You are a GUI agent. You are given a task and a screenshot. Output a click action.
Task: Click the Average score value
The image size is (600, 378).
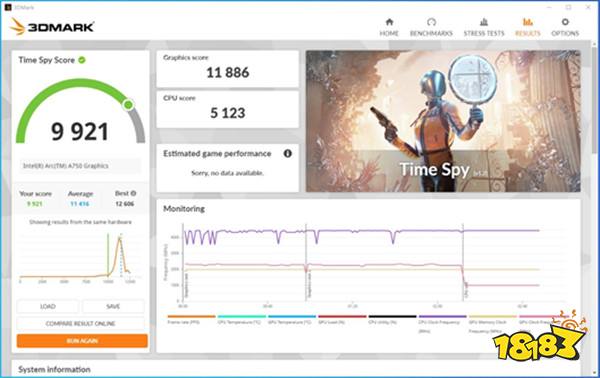(80, 204)
